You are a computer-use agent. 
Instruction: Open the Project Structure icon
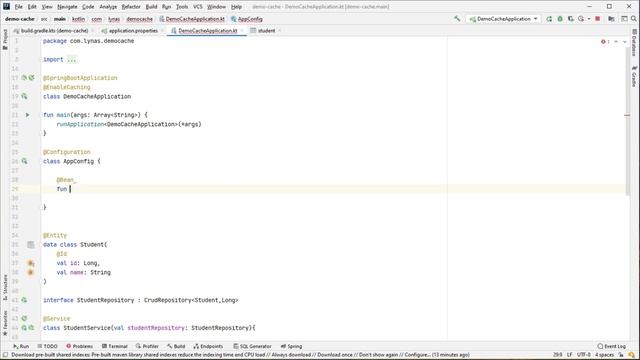click(x=611, y=19)
